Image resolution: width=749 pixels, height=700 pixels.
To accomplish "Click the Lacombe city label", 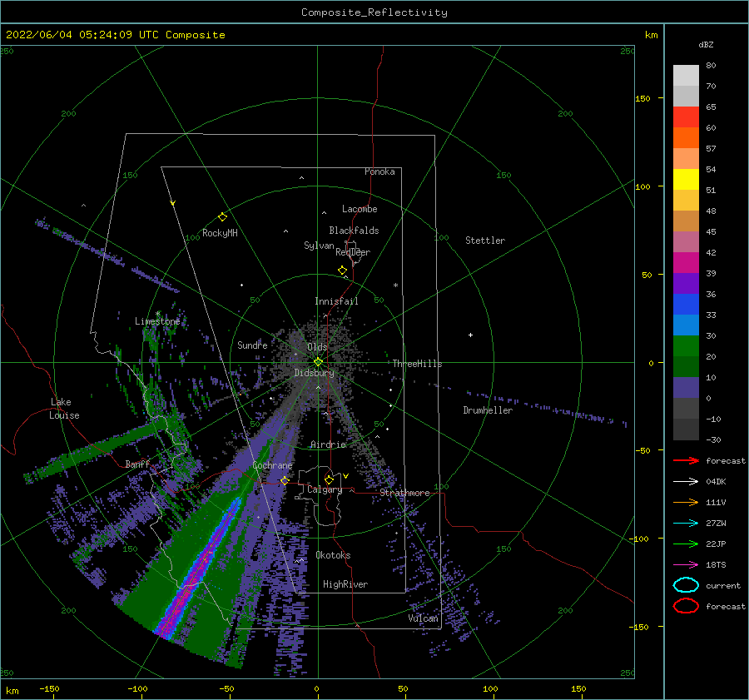I will pos(360,209).
